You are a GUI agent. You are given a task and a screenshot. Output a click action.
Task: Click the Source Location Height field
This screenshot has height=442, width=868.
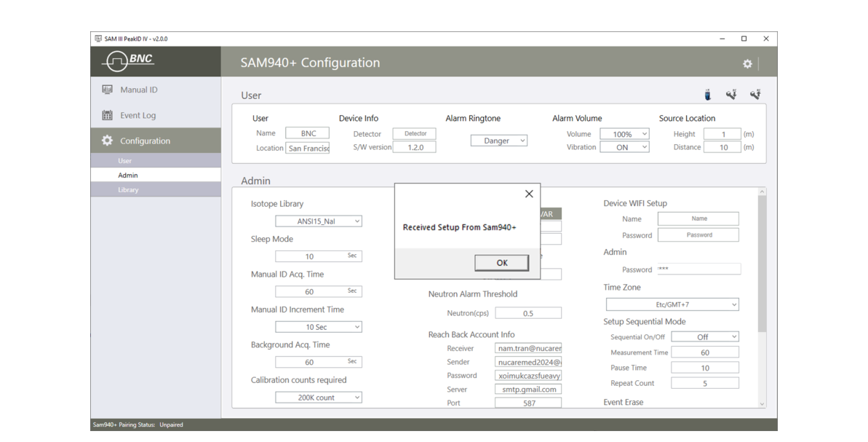coord(722,134)
